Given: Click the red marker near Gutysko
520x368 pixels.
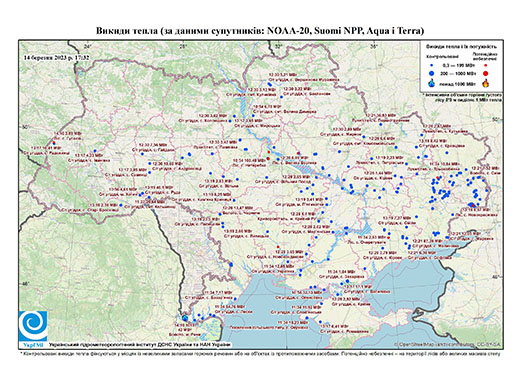Looking at the screenshot, I should tap(54, 143).
